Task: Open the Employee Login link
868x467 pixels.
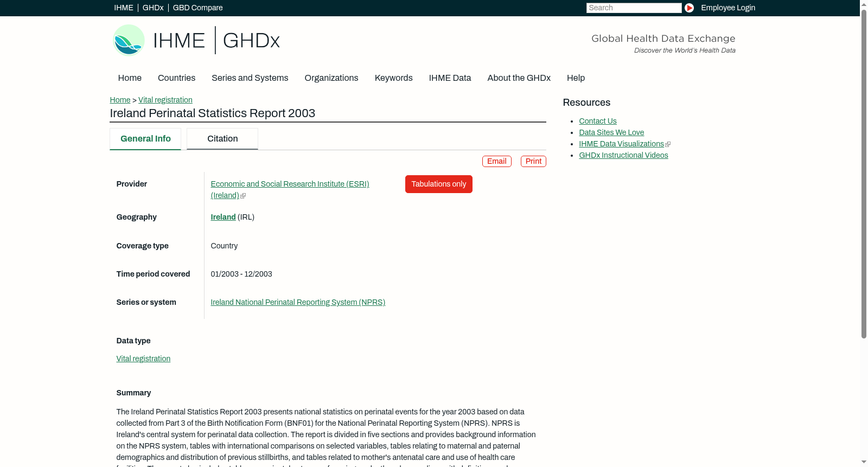Action: (x=728, y=8)
